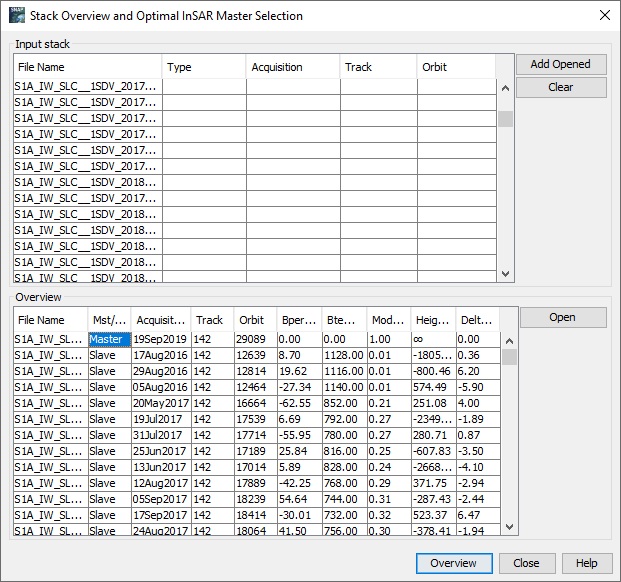Select the 17Aug2016 acquisition cell
Screen dimensions: 621x582
click(x=161, y=355)
